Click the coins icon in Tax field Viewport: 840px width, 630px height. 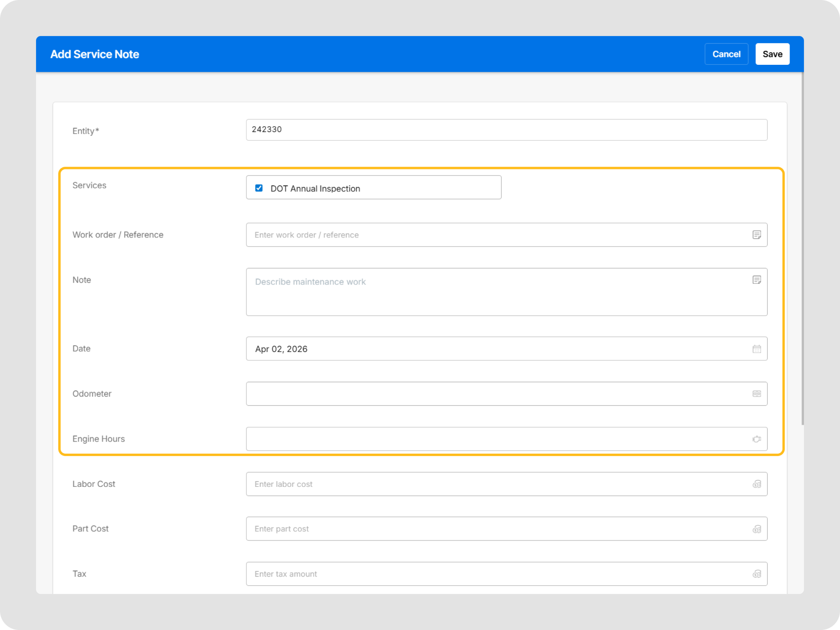click(x=757, y=574)
